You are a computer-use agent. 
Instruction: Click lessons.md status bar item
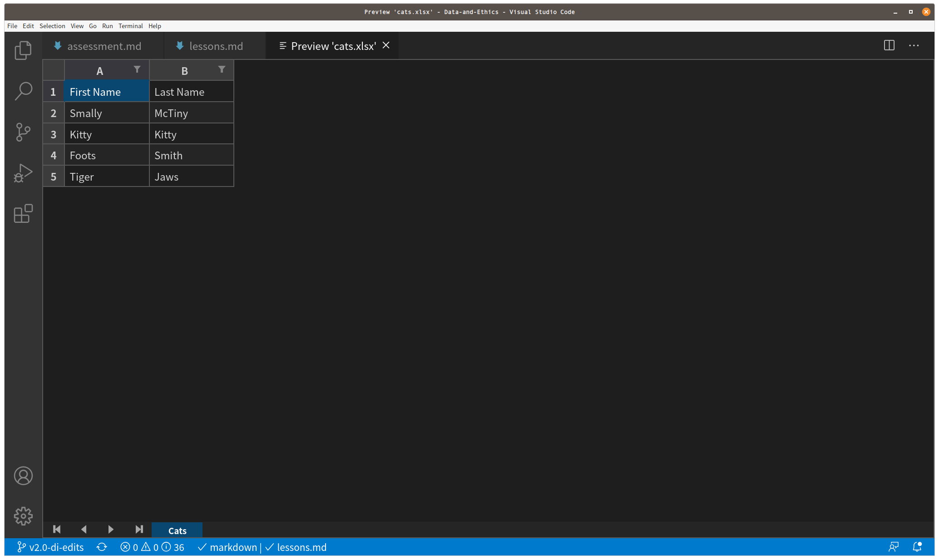[296, 547]
